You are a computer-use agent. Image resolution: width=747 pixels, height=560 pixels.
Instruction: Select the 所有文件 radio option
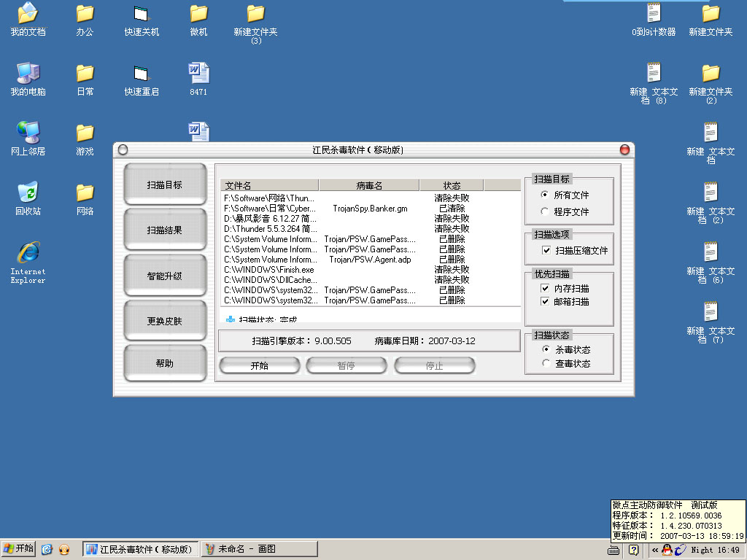(544, 194)
